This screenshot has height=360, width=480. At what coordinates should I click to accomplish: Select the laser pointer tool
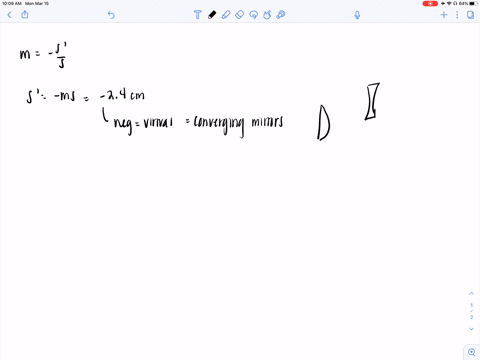pos(281,15)
